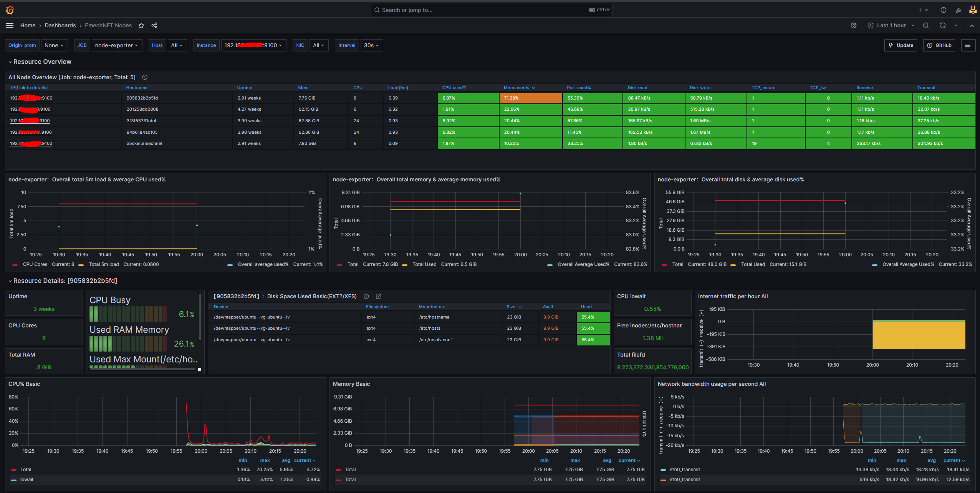Image resolution: width=980 pixels, height=493 pixels.
Task: Go to Dashboards breadcrumb
Action: 60,25
